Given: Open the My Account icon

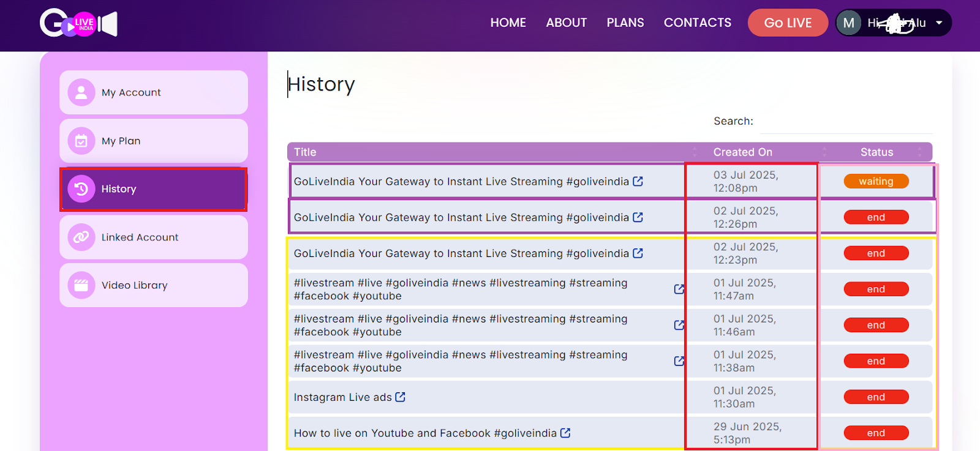Looking at the screenshot, I should [81, 92].
